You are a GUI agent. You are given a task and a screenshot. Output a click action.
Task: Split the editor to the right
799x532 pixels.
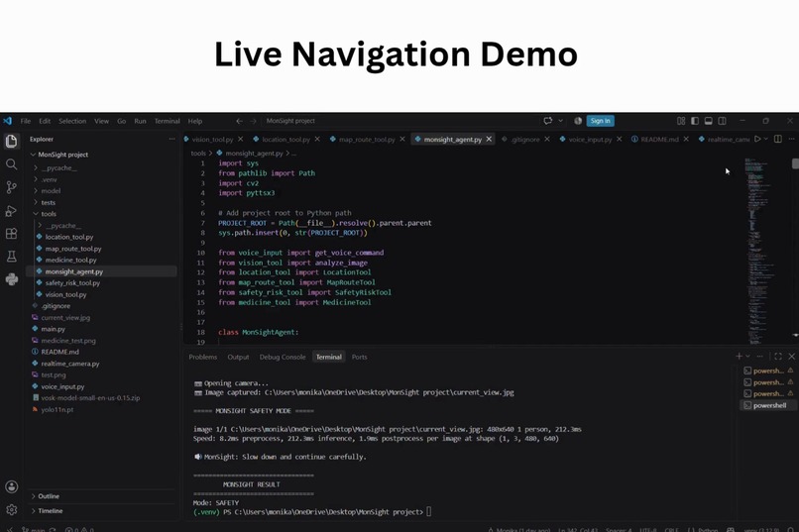777,139
